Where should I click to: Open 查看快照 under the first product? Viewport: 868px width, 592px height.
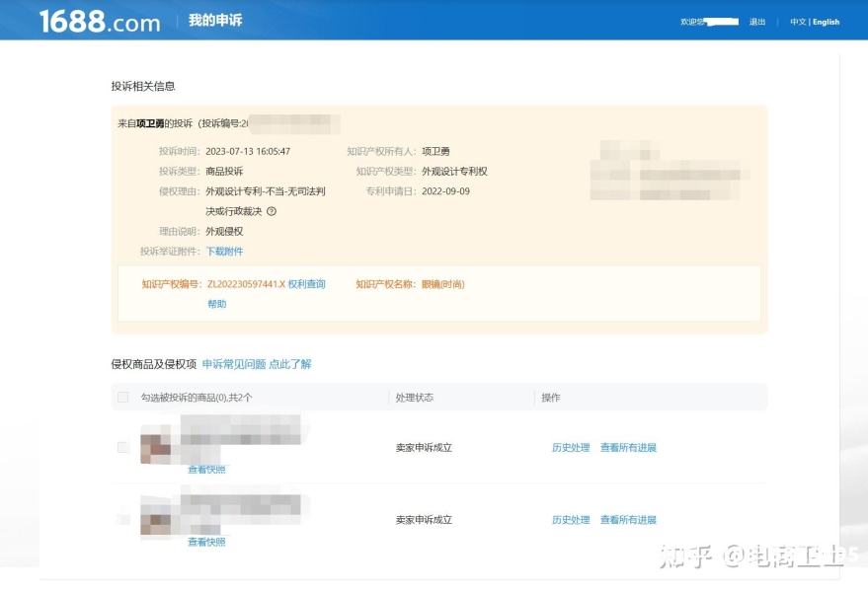(206, 470)
